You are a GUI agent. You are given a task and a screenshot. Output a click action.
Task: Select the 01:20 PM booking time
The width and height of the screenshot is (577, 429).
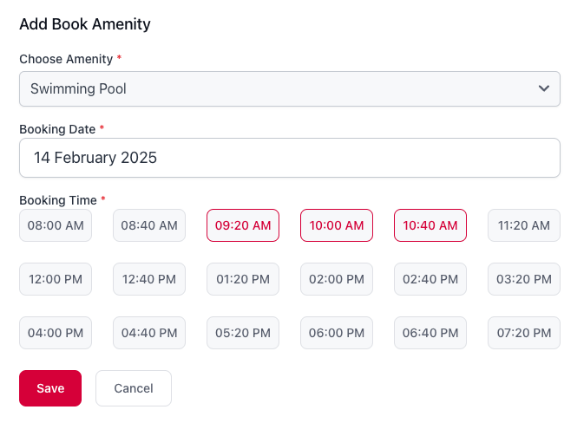click(243, 279)
